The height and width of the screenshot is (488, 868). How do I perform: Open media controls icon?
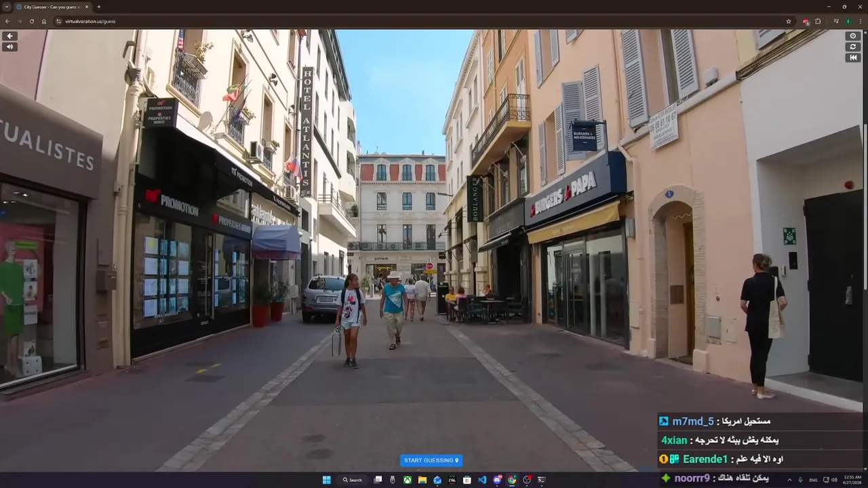[836, 21]
